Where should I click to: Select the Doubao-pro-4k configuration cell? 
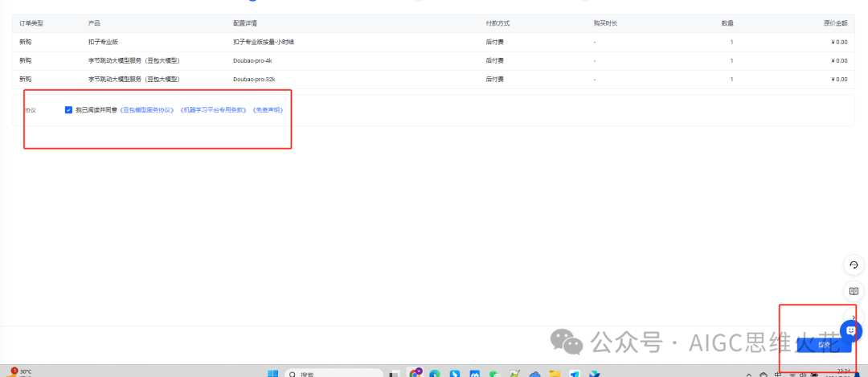point(252,61)
